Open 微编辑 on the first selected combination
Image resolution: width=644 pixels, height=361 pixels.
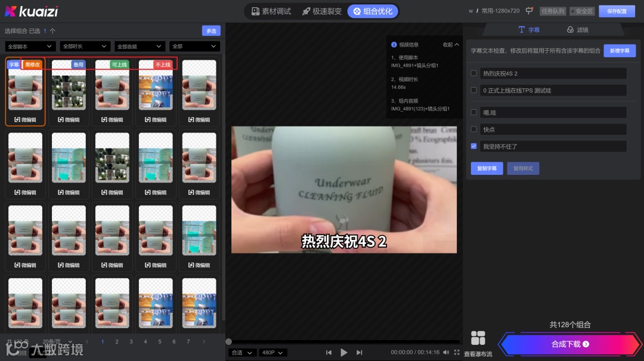(x=24, y=119)
